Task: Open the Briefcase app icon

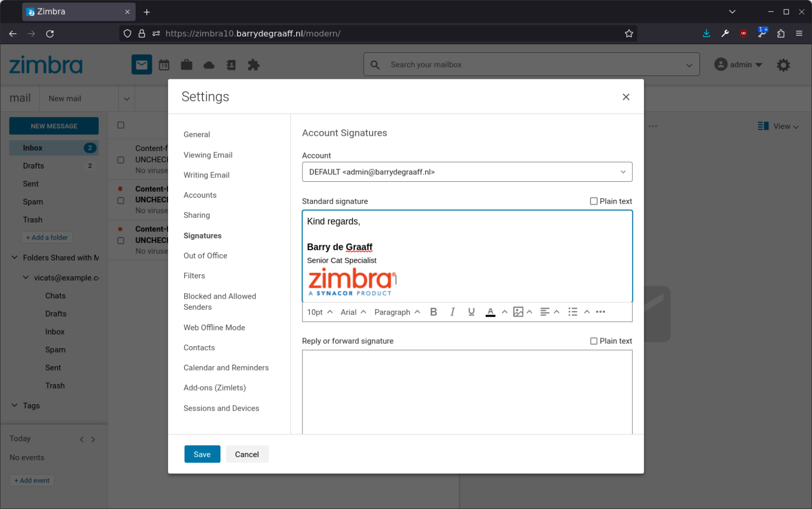Action: tap(186, 64)
